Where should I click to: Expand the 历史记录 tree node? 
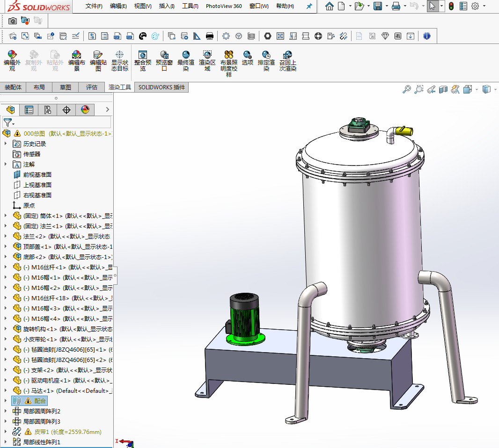click(6, 144)
